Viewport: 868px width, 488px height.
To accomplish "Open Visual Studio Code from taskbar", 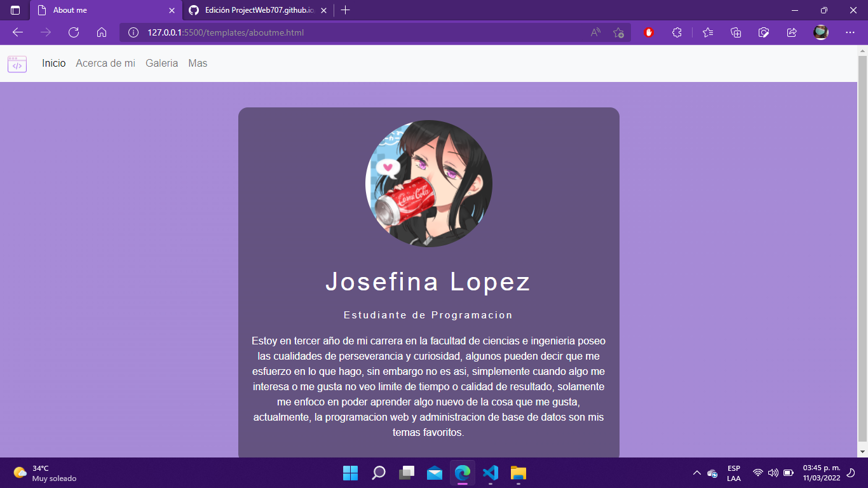I will (x=491, y=473).
